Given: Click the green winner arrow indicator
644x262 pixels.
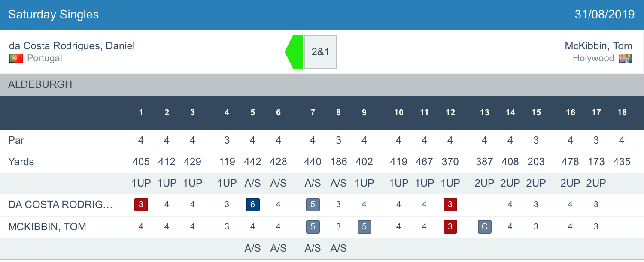Looking at the screenshot, I should point(295,52).
